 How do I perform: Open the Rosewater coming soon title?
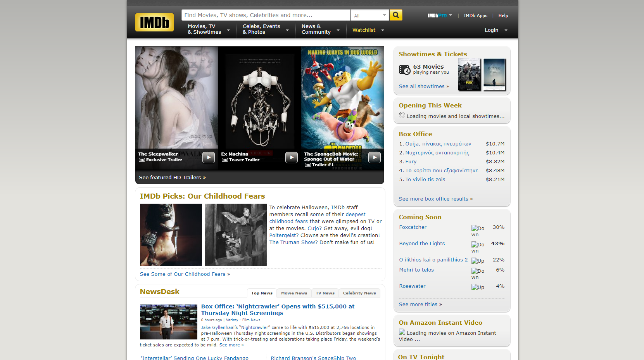tap(413, 286)
